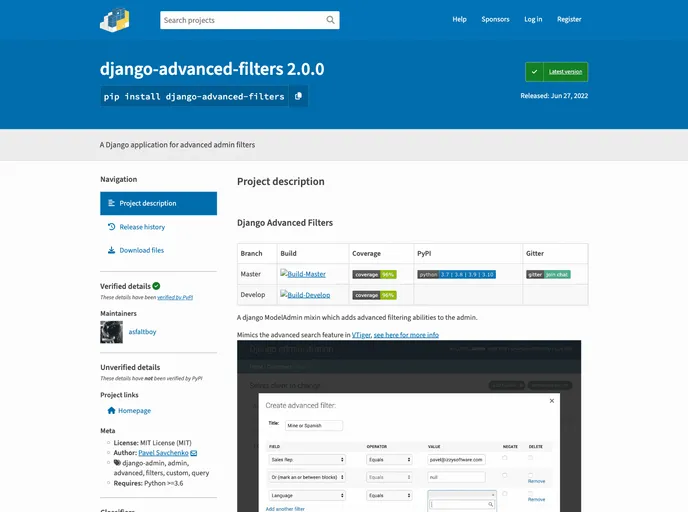The height and width of the screenshot is (512, 688).
Task: Open the Homepage project link
Action: 134,411
